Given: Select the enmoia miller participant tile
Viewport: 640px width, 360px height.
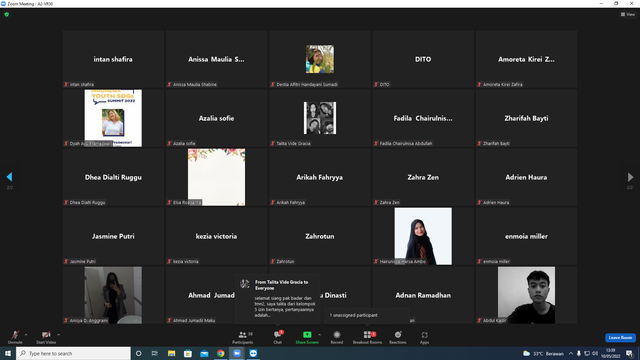Looking at the screenshot, I should pyautogui.click(x=526, y=236).
